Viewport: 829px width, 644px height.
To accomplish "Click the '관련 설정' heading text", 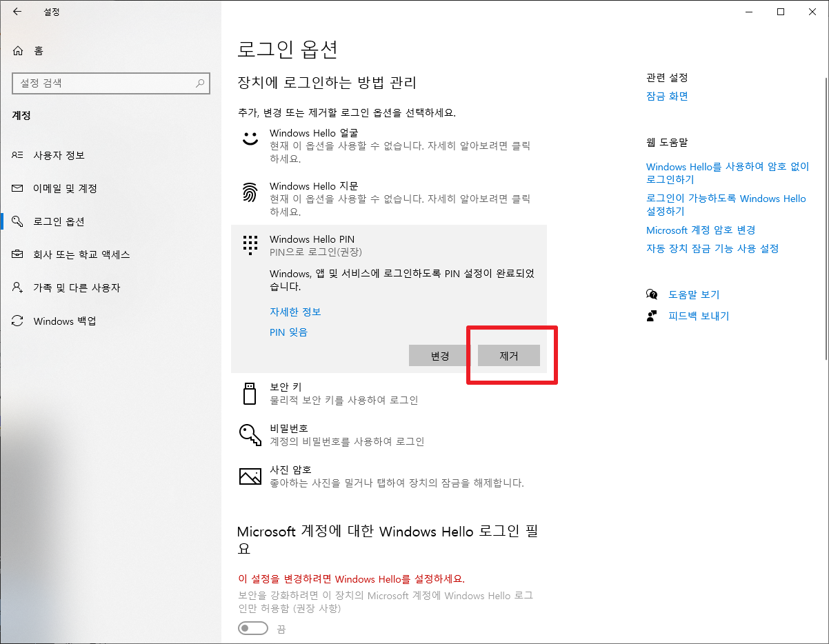I will [667, 78].
